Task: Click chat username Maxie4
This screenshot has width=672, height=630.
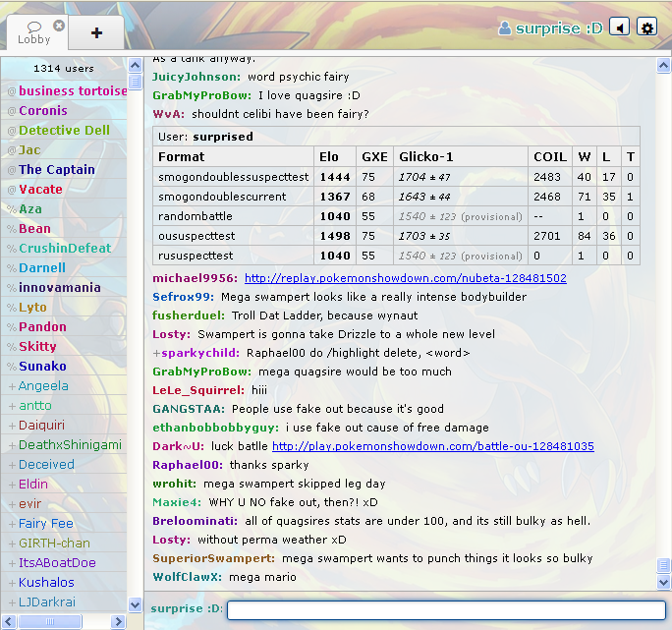Action: coord(177,502)
